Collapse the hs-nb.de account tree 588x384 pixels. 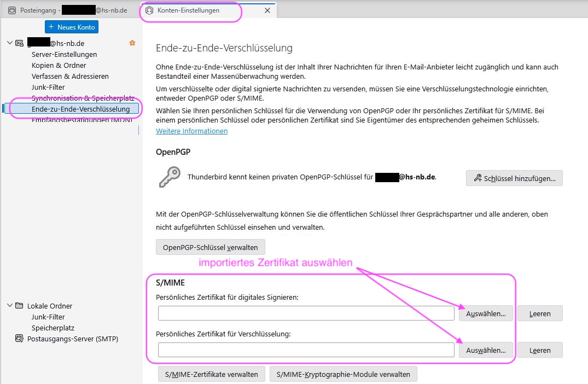pos(10,43)
